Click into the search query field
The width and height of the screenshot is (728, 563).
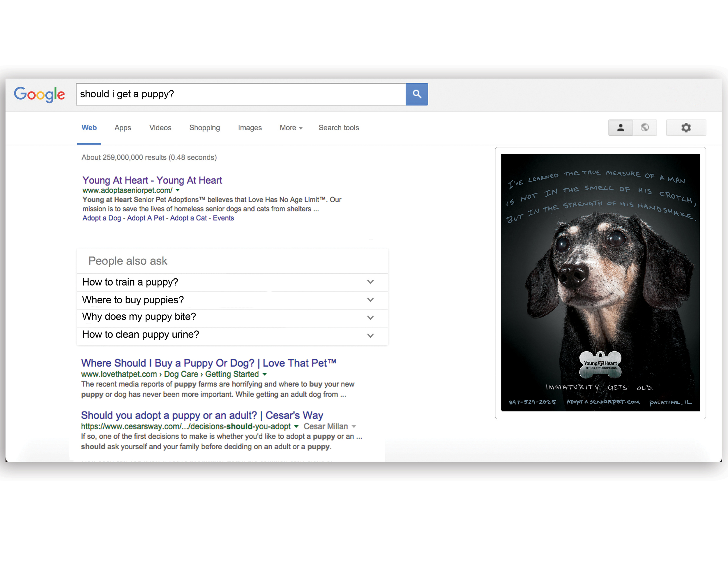[241, 94]
